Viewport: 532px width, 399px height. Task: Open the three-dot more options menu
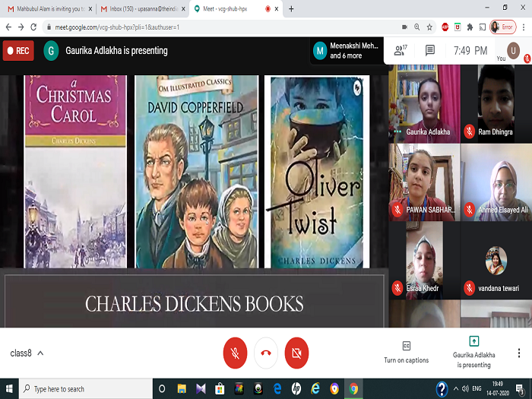click(x=519, y=353)
